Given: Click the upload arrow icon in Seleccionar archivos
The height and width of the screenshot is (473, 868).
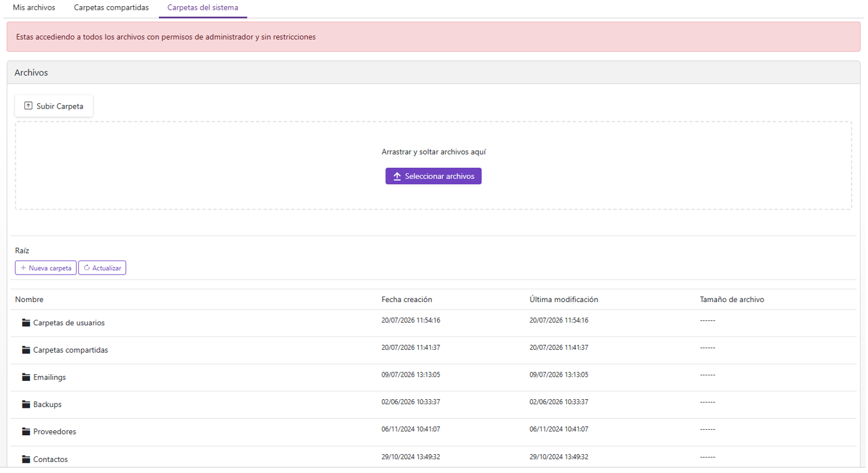Looking at the screenshot, I should [397, 176].
